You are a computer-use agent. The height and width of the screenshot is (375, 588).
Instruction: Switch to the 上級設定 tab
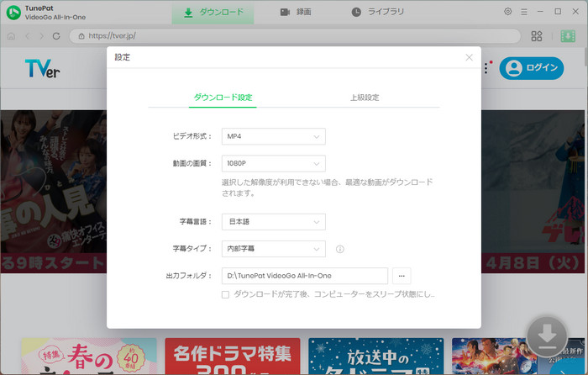click(x=365, y=98)
